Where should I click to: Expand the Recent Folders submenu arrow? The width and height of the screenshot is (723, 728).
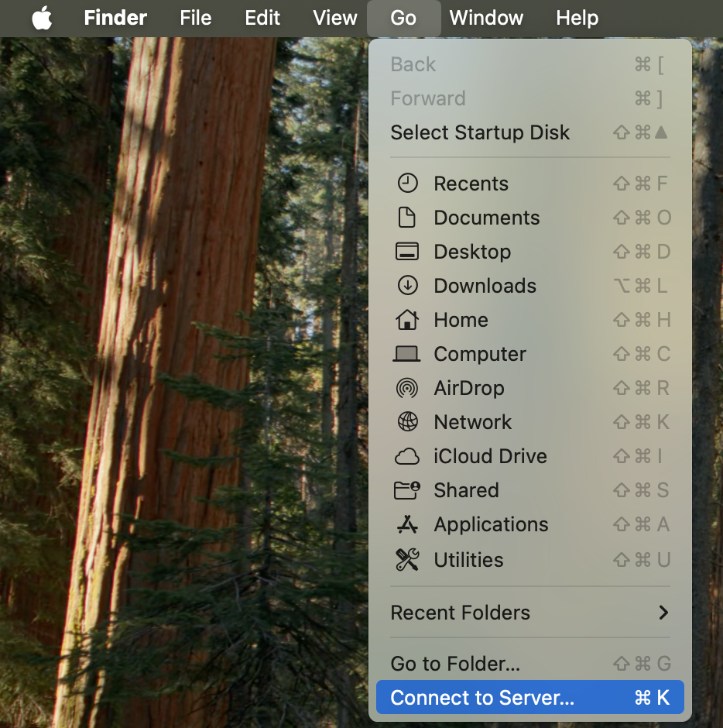663,613
